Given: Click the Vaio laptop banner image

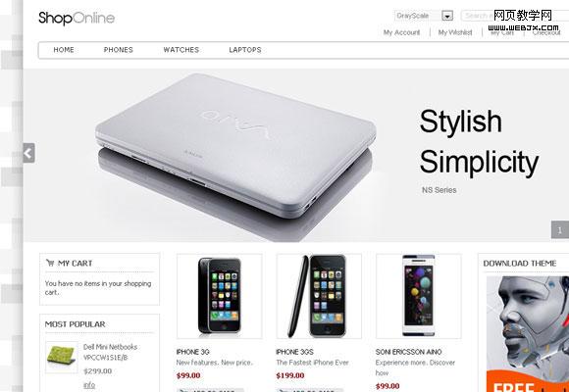Looking at the screenshot, I should pyautogui.click(x=235, y=156).
